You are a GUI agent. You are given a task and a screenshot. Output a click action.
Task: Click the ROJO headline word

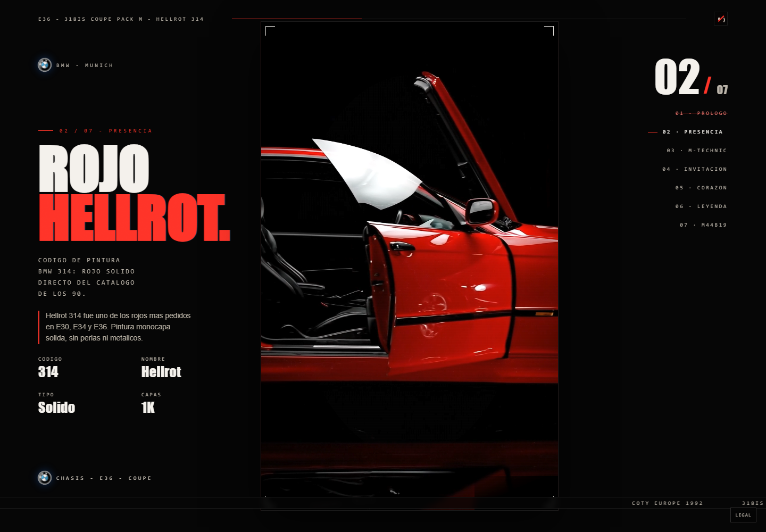click(x=94, y=169)
